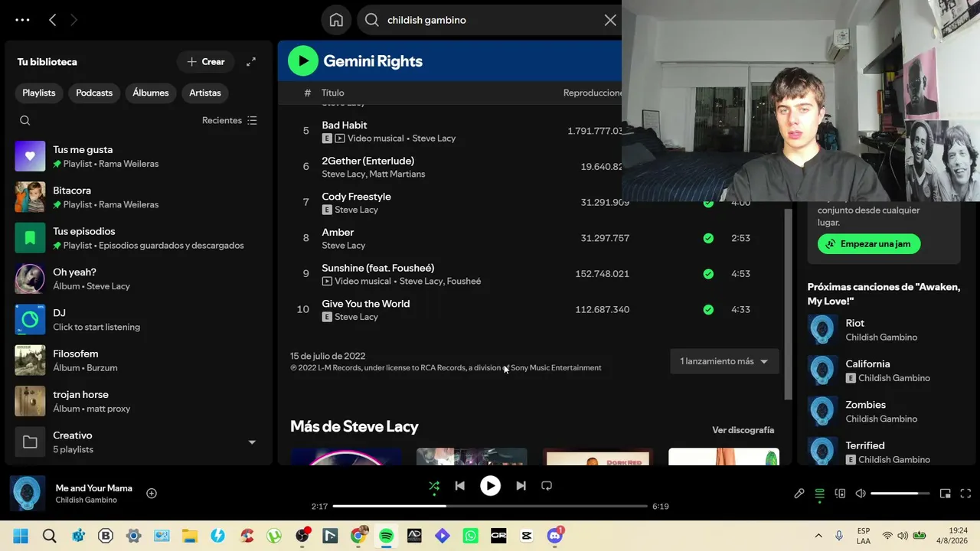The width and height of the screenshot is (980, 551).
Task: Search within your library
Action: pyautogui.click(x=25, y=120)
